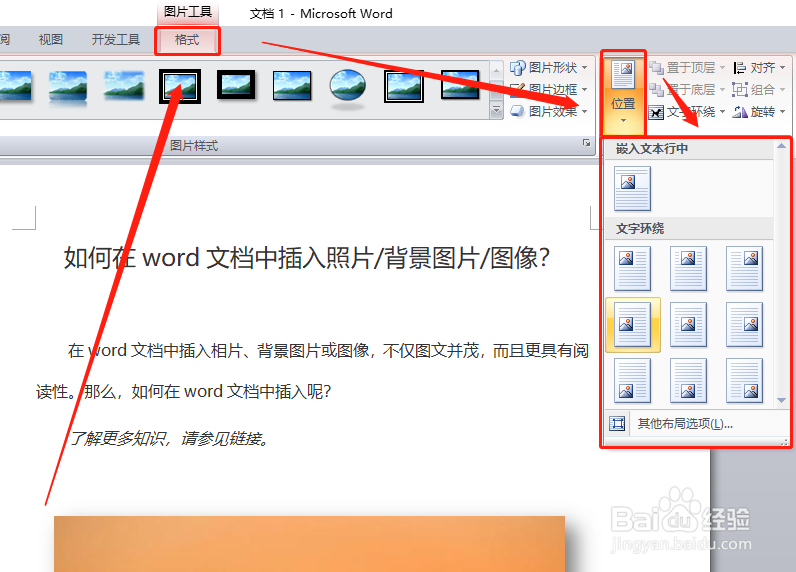Select bottom-left text wrap position
Screen dimensions: 796x572
pos(632,381)
